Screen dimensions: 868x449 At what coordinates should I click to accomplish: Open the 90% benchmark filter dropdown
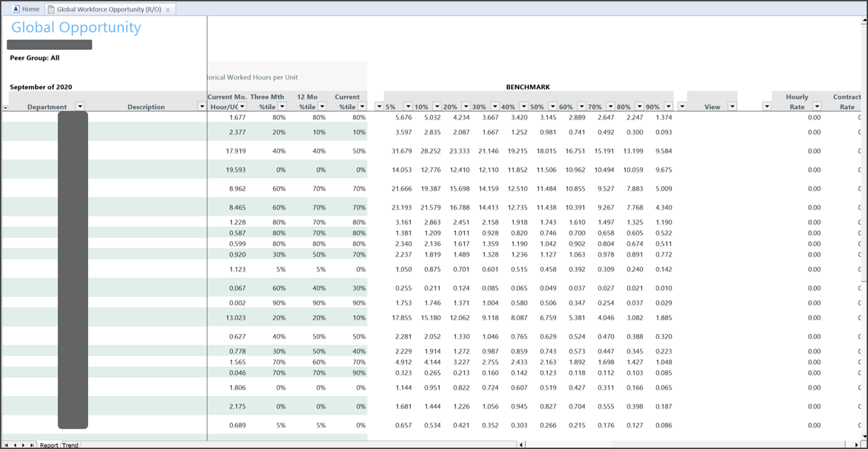tap(668, 106)
